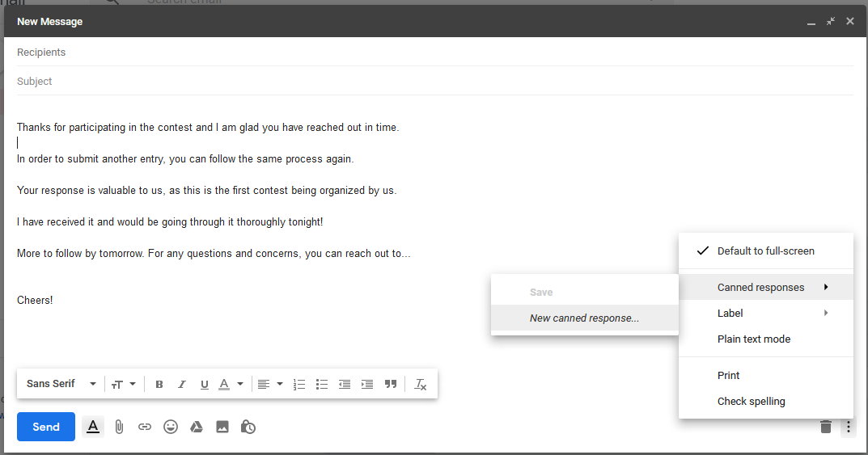
Task: Click the line 'Your response is valuable to us'
Action: [206, 190]
